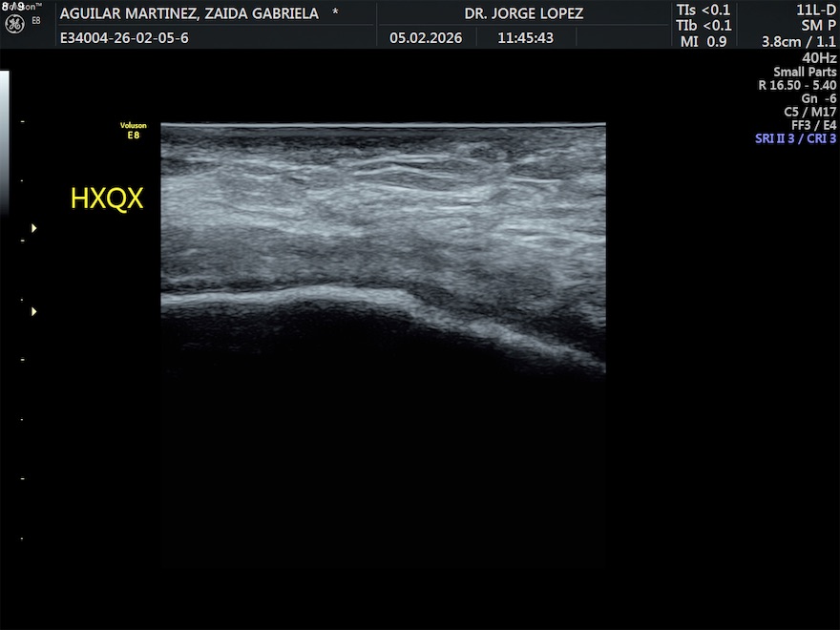This screenshot has width=840, height=630.
Task: Click the MI 0.9 readout
Action: [x=703, y=41]
